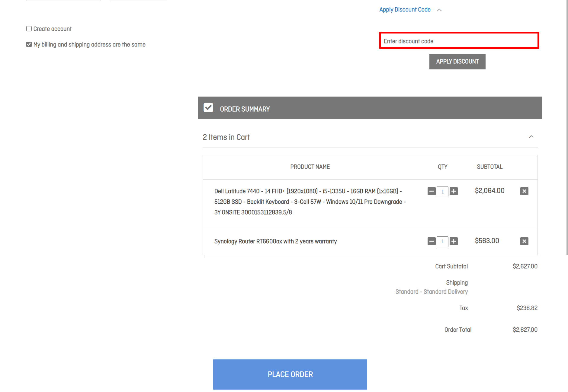Increase quantity of Dell Latitude 7440

(x=454, y=191)
